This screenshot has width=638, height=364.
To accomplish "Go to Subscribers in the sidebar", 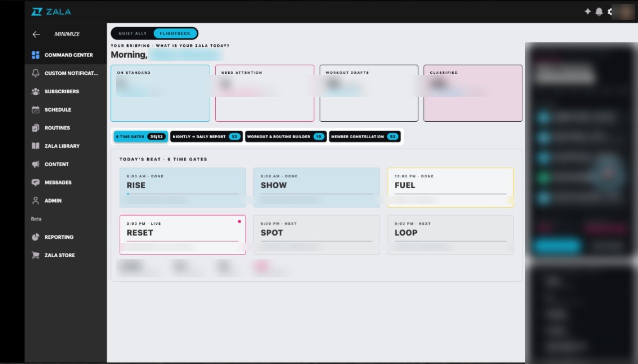I will (65, 91).
